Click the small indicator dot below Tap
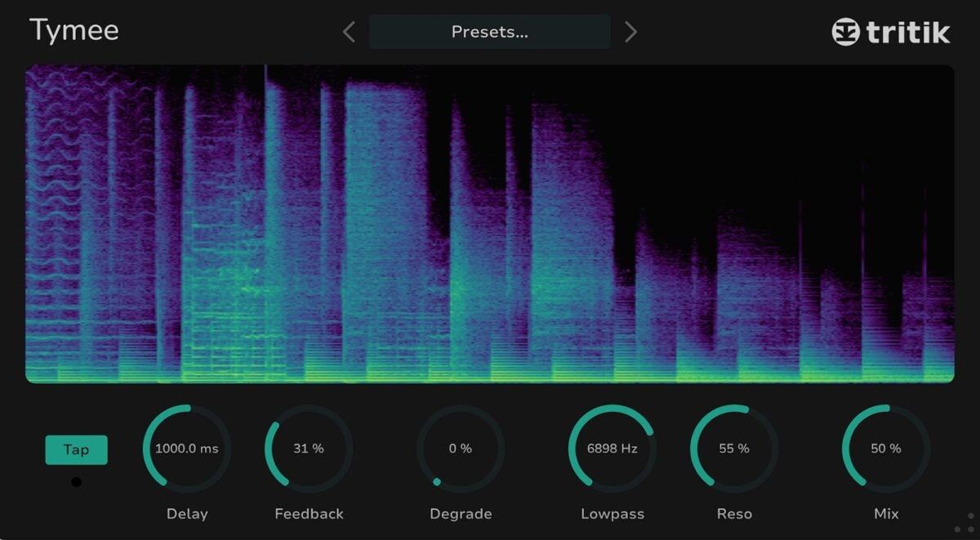The width and height of the screenshot is (980, 540). click(76, 482)
